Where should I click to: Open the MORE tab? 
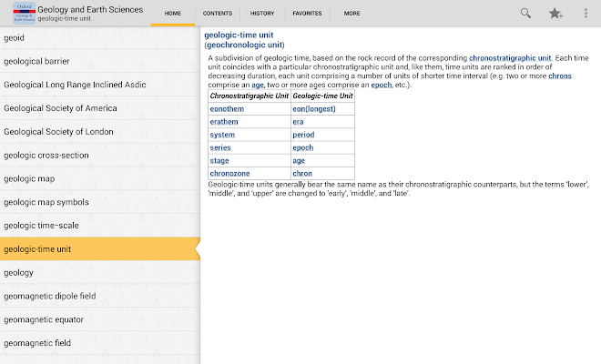pos(351,14)
